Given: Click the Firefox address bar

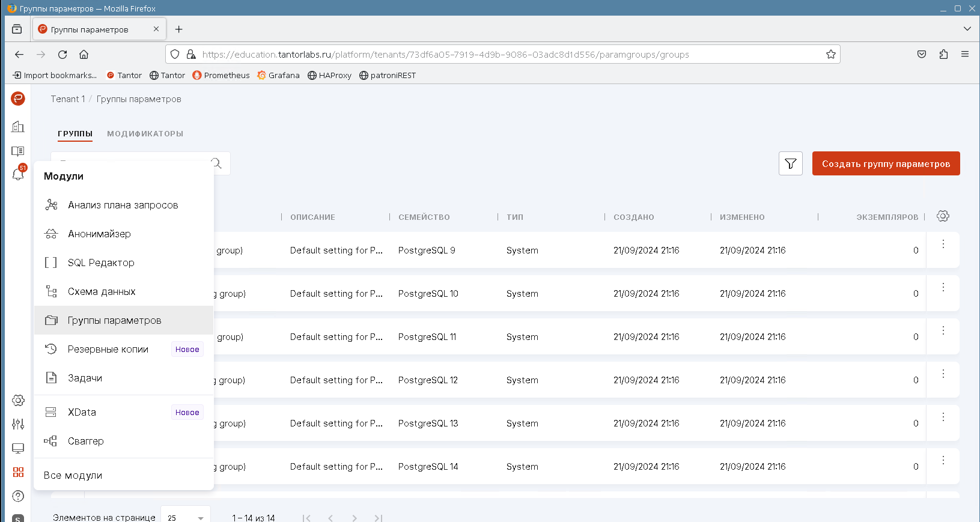Looking at the screenshot, I should 445,55.
